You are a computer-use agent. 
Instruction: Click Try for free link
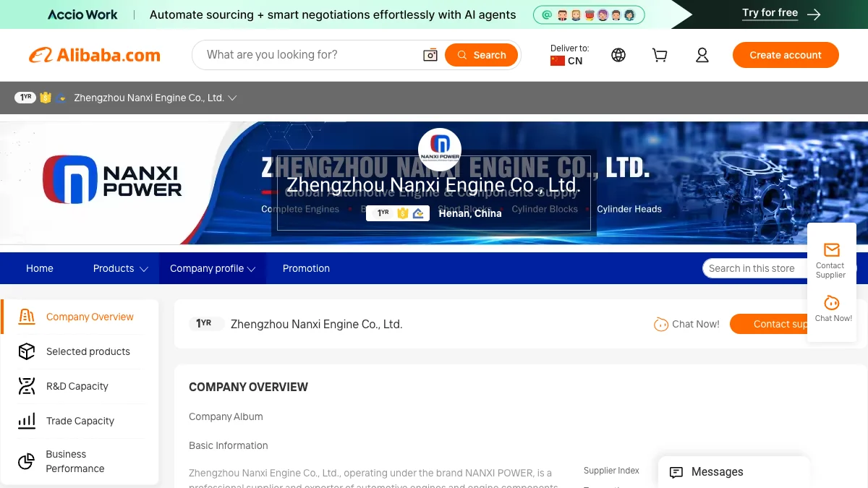770,13
